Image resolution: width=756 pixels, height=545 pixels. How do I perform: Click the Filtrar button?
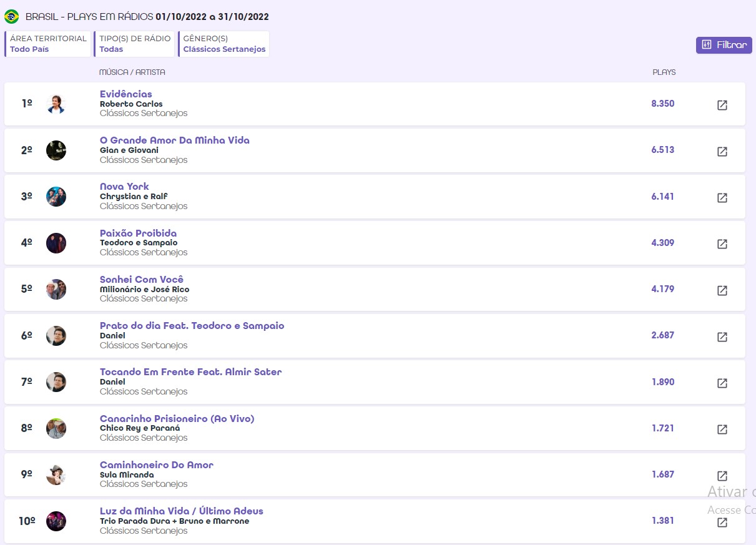tap(724, 45)
